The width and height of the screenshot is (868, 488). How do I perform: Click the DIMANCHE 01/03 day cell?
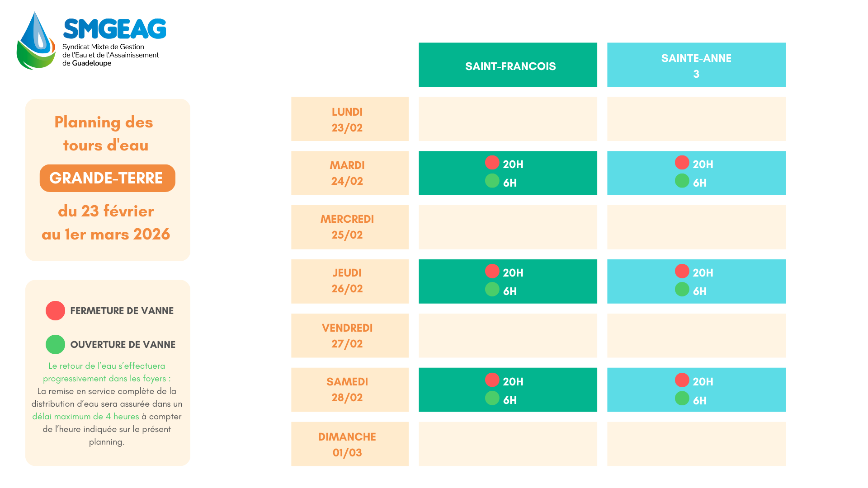click(349, 444)
